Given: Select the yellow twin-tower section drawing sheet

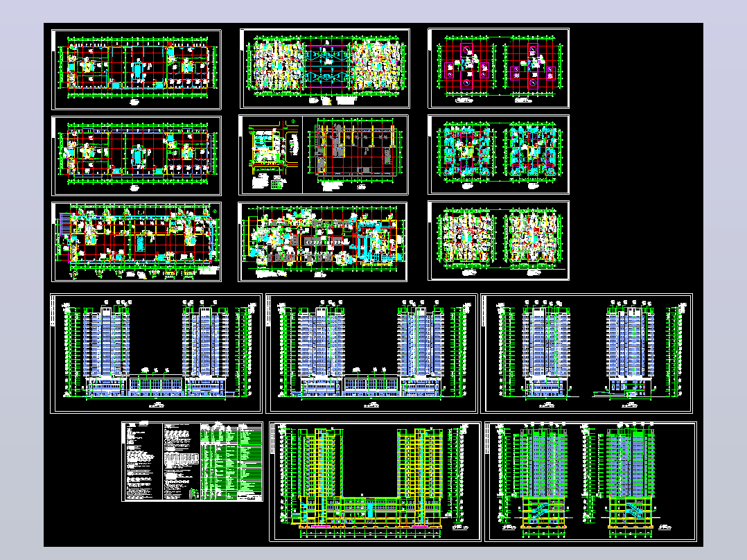Looking at the screenshot, I should [376, 482].
